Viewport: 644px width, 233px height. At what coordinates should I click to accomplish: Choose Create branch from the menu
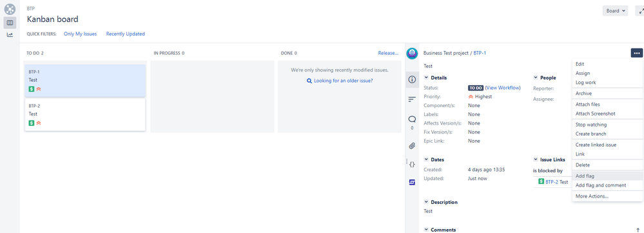point(607,134)
